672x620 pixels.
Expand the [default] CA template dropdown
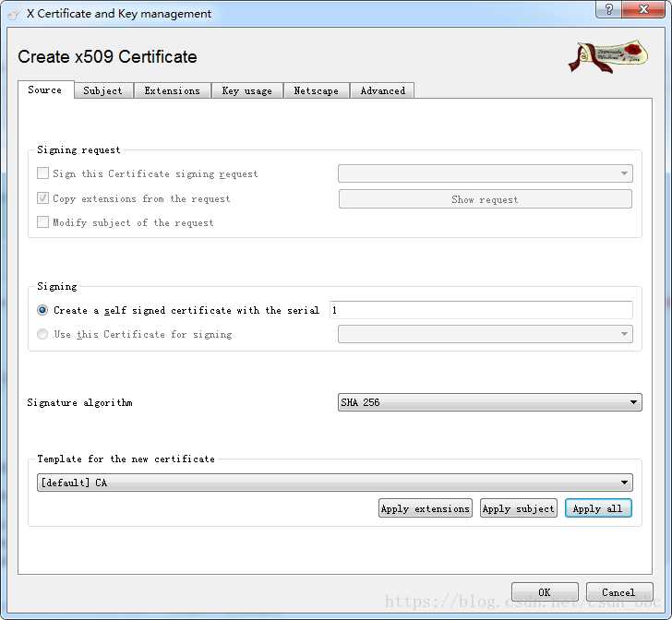pos(335,483)
